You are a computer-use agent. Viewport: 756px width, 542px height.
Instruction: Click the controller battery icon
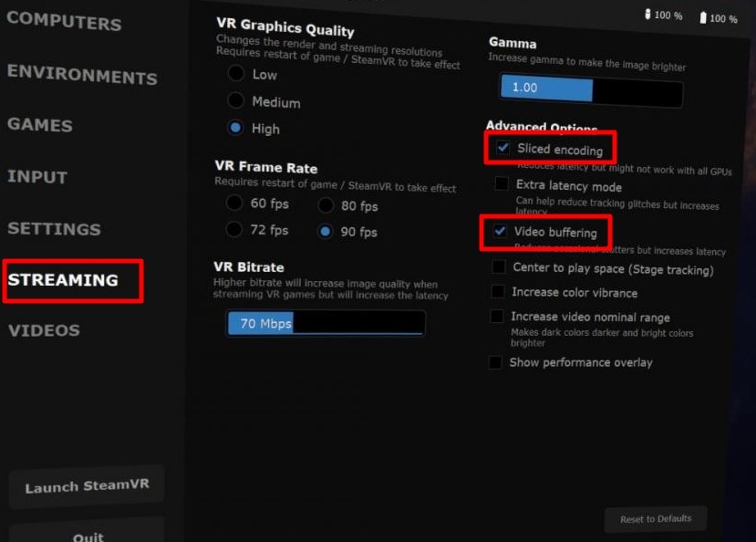(x=647, y=14)
